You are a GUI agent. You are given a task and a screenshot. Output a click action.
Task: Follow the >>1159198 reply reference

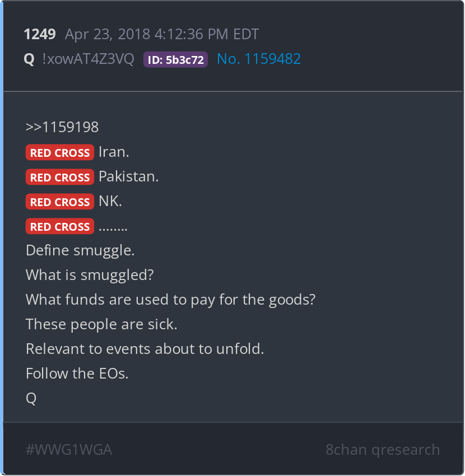pos(62,127)
